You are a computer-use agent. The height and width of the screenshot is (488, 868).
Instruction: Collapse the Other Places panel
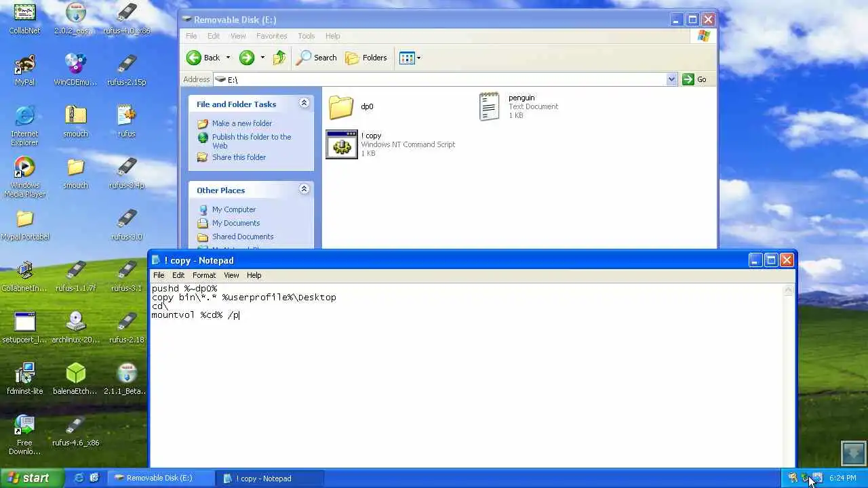click(x=304, y=190)
